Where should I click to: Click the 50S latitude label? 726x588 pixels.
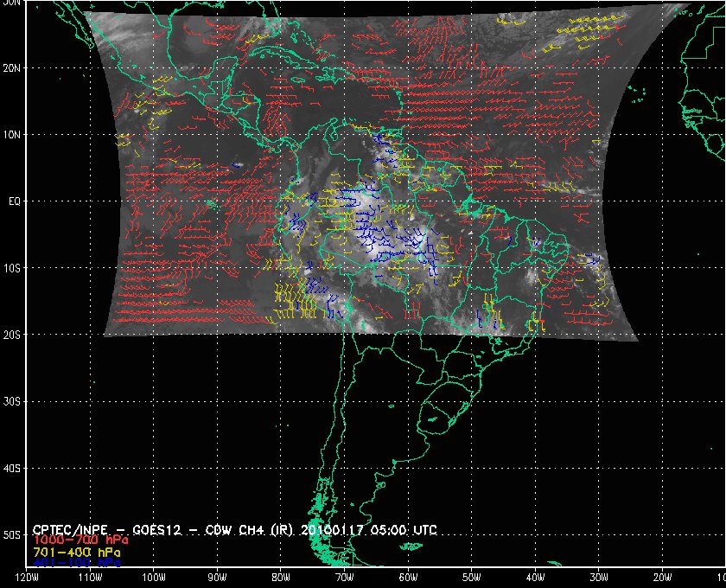coord(11,535)
